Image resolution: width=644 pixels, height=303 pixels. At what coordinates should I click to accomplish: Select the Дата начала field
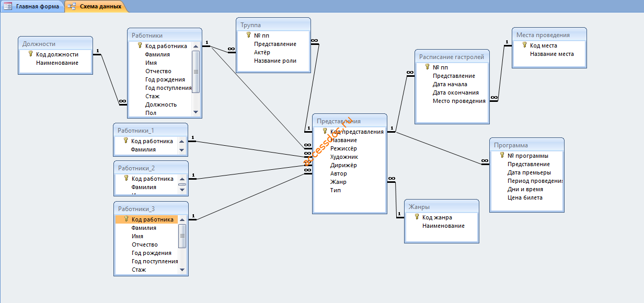pos(450,84)
